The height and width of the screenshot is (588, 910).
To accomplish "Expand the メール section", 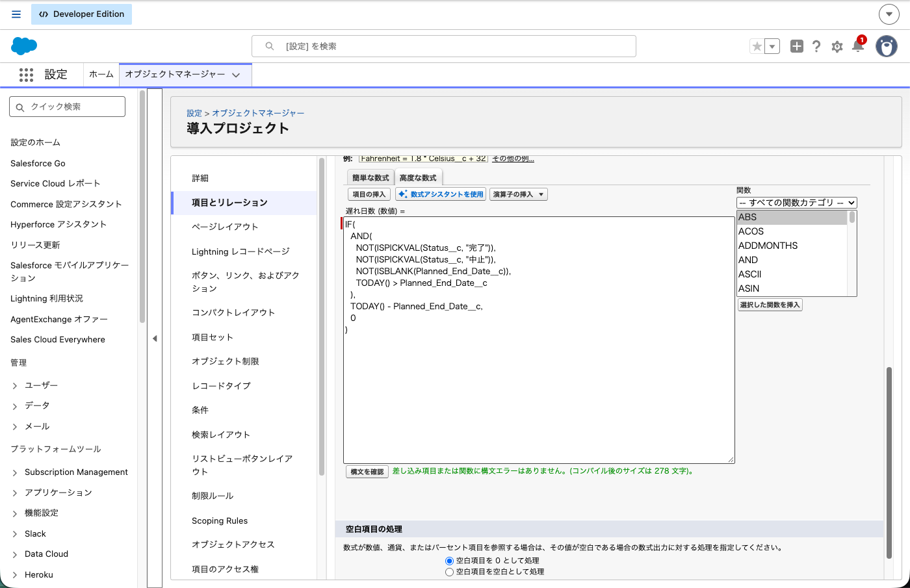I will pos(15,427).
